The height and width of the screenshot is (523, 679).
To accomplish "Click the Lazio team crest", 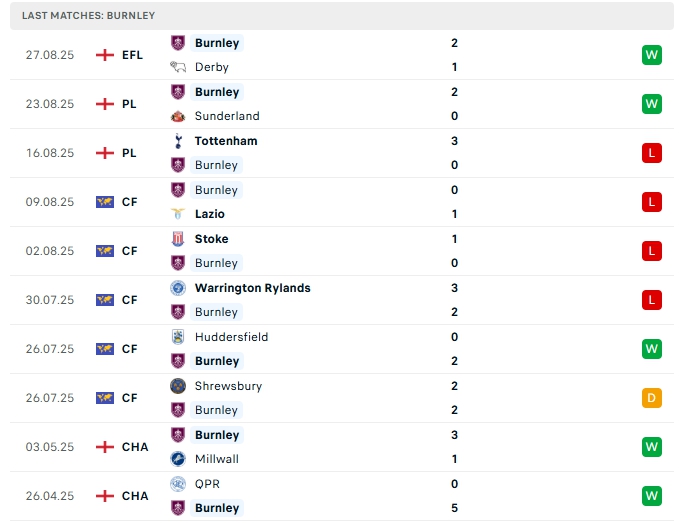I will tap(178, 214).
